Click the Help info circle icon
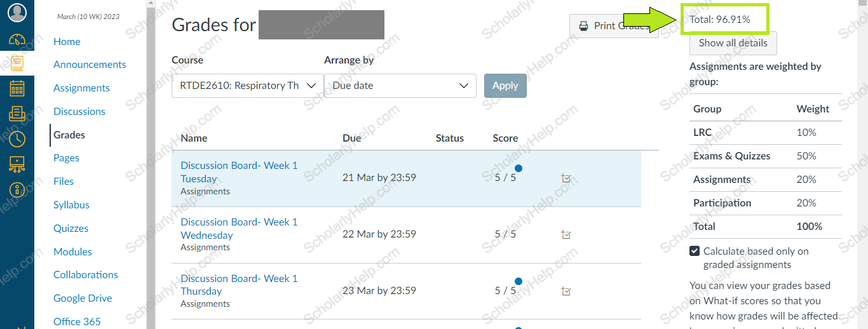Screen dimensions: 868x329 17,189
